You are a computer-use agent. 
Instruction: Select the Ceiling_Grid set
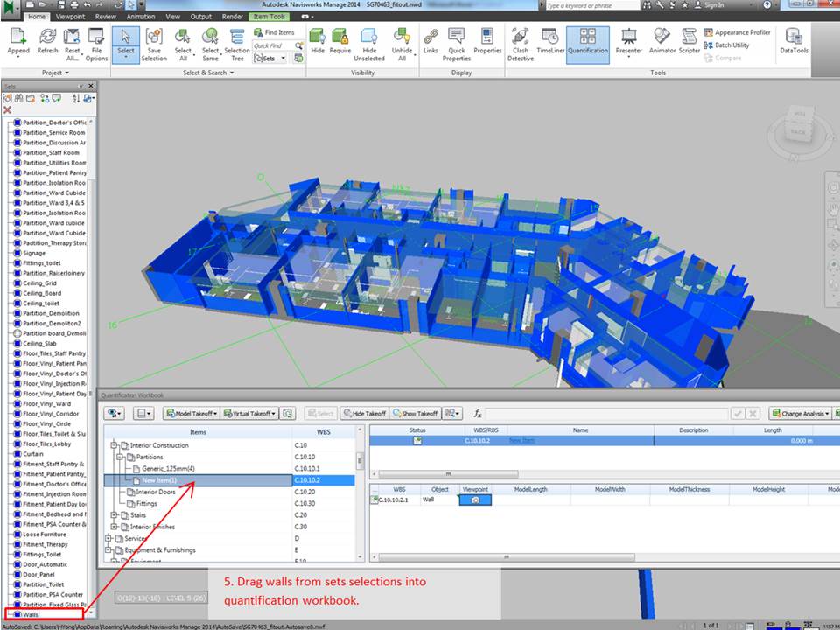[39, 283]
